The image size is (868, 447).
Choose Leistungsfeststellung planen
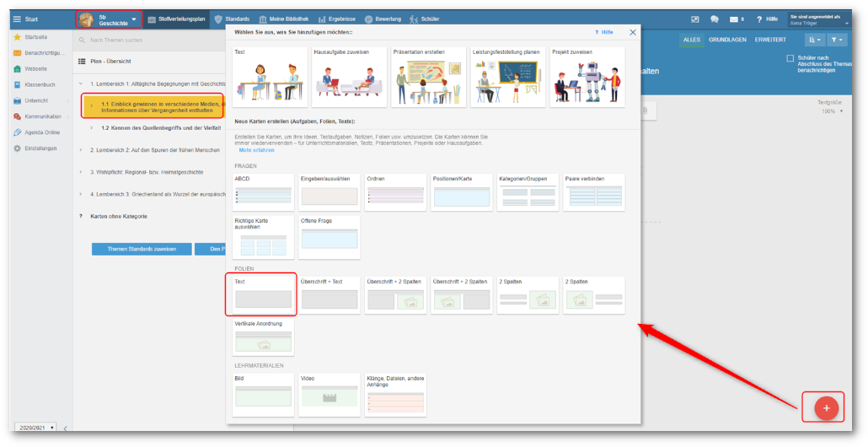(508, 77)
